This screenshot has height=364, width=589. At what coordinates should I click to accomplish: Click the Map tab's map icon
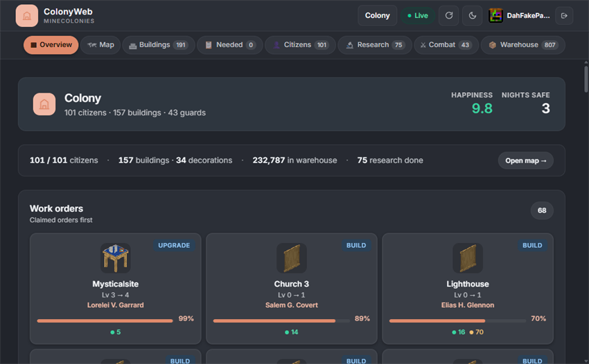click(92, 45)
